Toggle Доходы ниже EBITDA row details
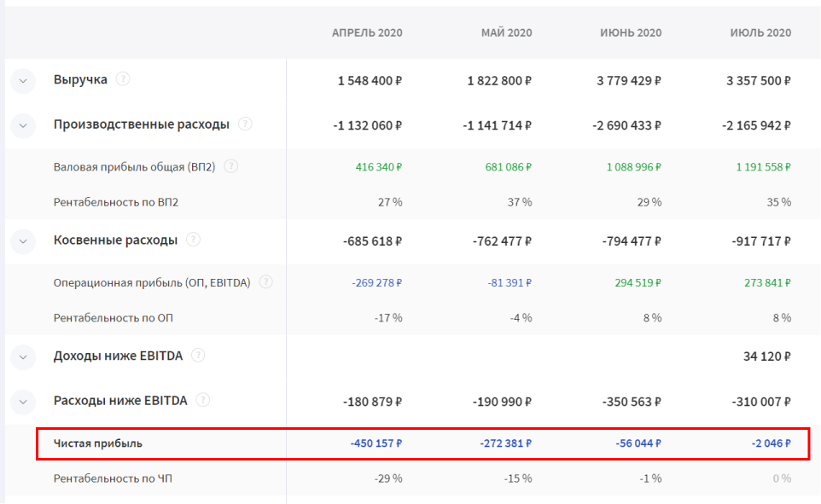The image size is (821, 504). [x=23, y=356]
